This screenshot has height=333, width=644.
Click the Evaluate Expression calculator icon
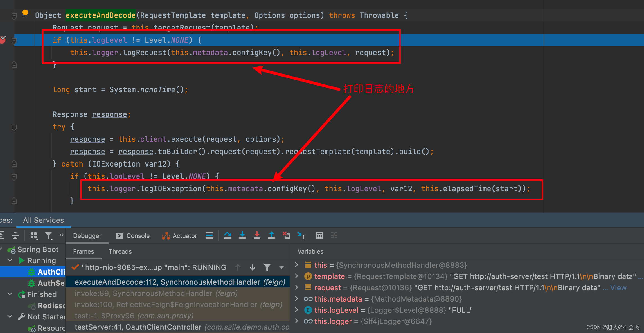click(319, 235)
